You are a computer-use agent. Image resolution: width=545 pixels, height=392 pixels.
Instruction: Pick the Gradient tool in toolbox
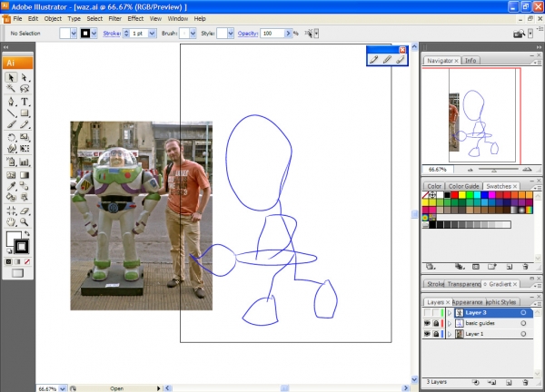pos(24,175)
